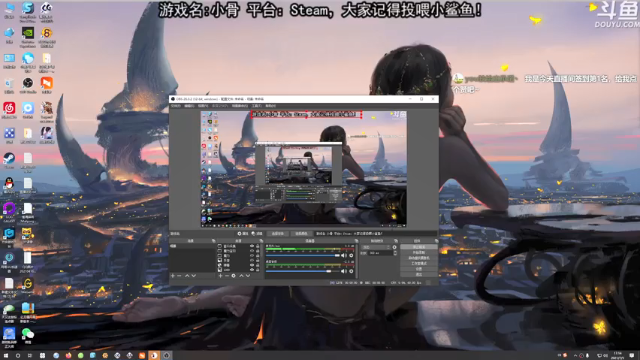The width and height of the screenshot is (640, 360).
Task: Toggle eye visibility of fifth source row
Action: [x=252, y=265]
